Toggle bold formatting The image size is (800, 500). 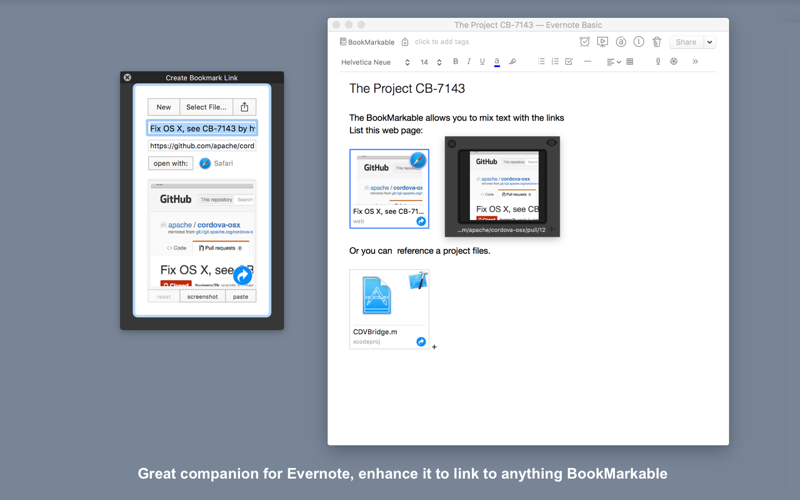click(456, 62)
